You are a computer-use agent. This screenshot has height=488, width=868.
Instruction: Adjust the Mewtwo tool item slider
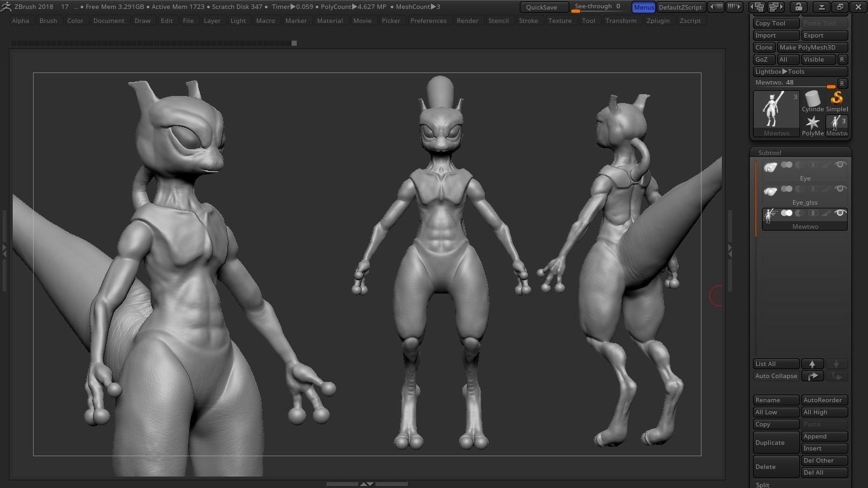pos(795,83)
